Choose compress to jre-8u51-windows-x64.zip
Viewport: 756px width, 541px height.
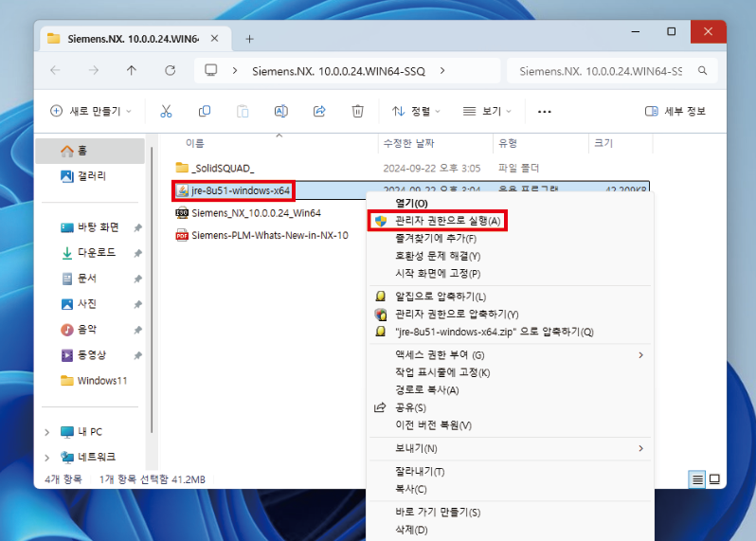pyautogui.click(x=510, y=332)
